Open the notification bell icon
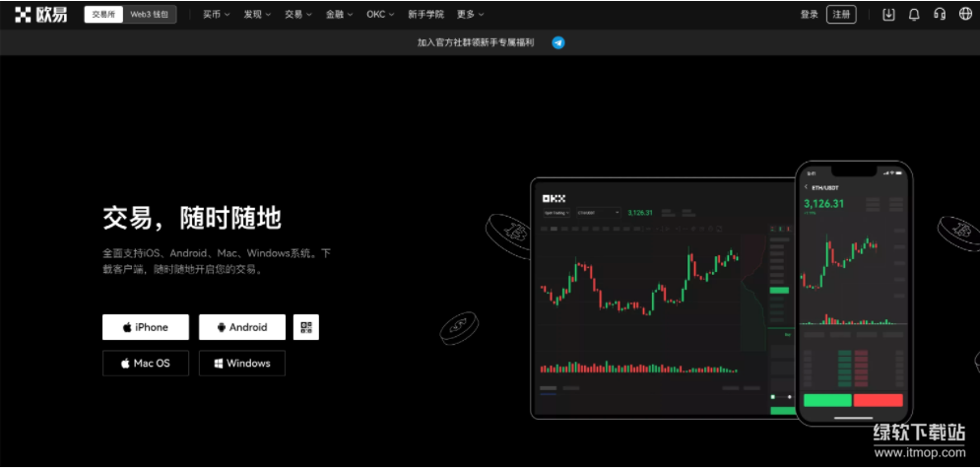Image resolution: width=980 pixels, height=472 pixels. 914,15
